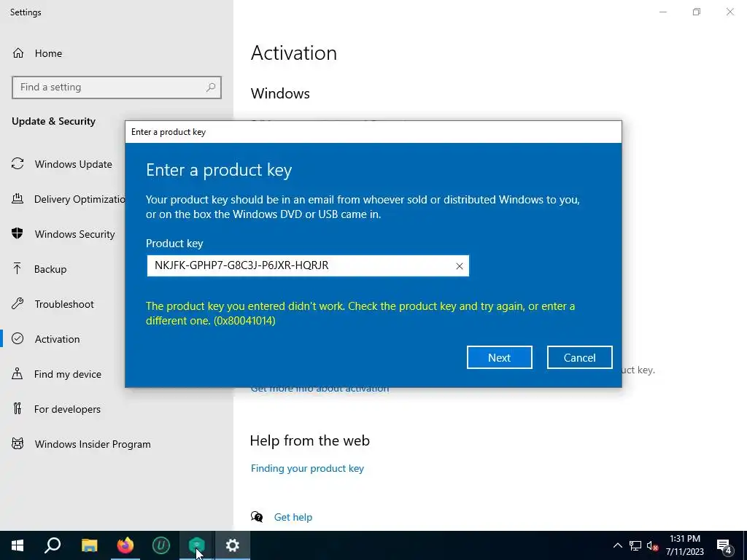This screenshot has height=560, width=747.
Task: Open Troubleshoot settings
Action: coord(64,304)
